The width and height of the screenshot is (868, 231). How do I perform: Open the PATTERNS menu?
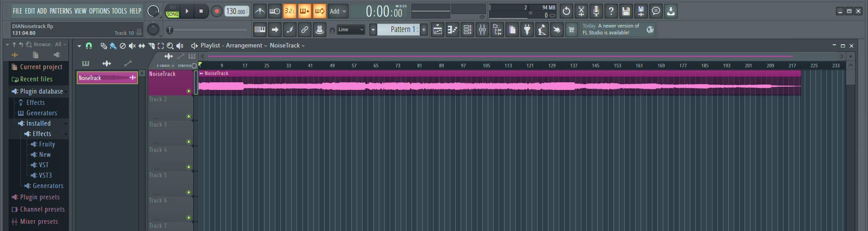pos(61,11)
